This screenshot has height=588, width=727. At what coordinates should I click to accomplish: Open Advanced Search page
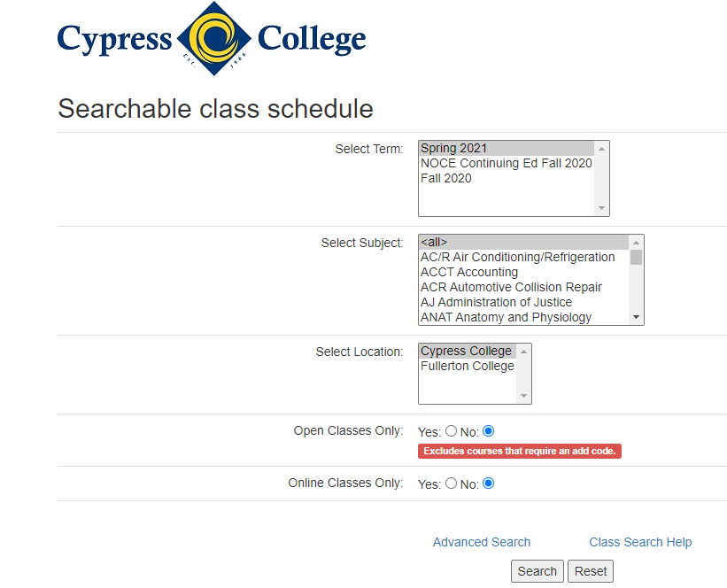pyautogui.click(x=481, y=541)
